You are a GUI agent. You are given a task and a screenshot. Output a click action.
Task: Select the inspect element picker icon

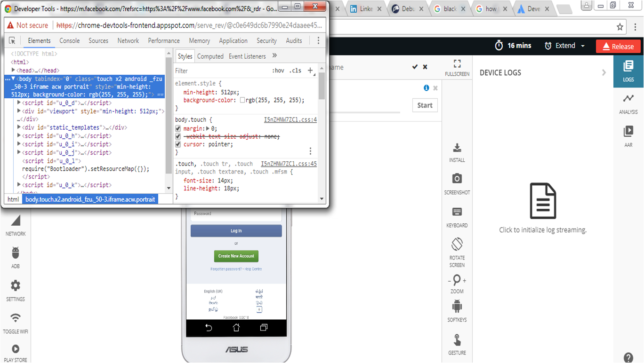pyautogui.click(x=12, y=41)
